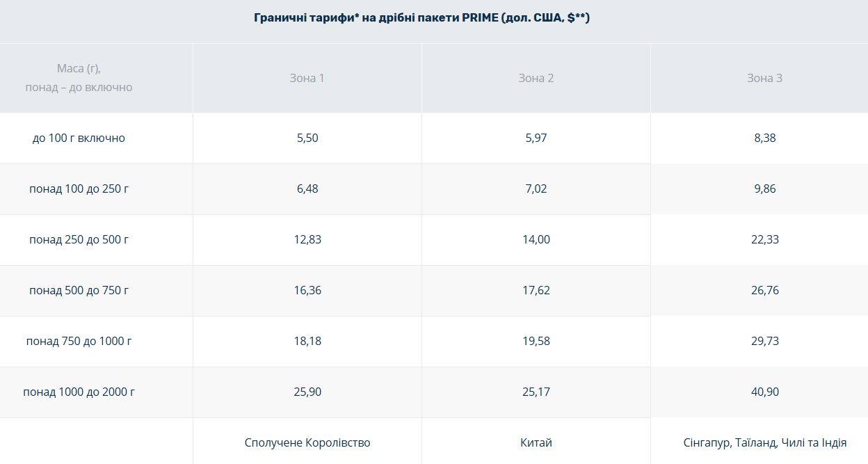Click the 40,90 price cell
The height and width of the screenshot is (464, 868).
click(764, 392)
